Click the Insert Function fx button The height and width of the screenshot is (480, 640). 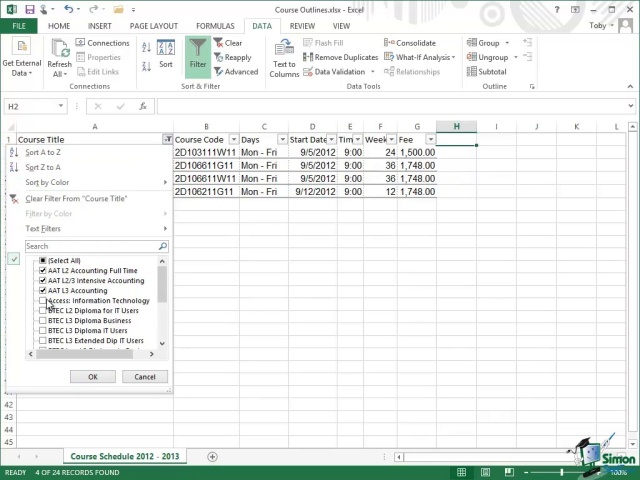143,107
